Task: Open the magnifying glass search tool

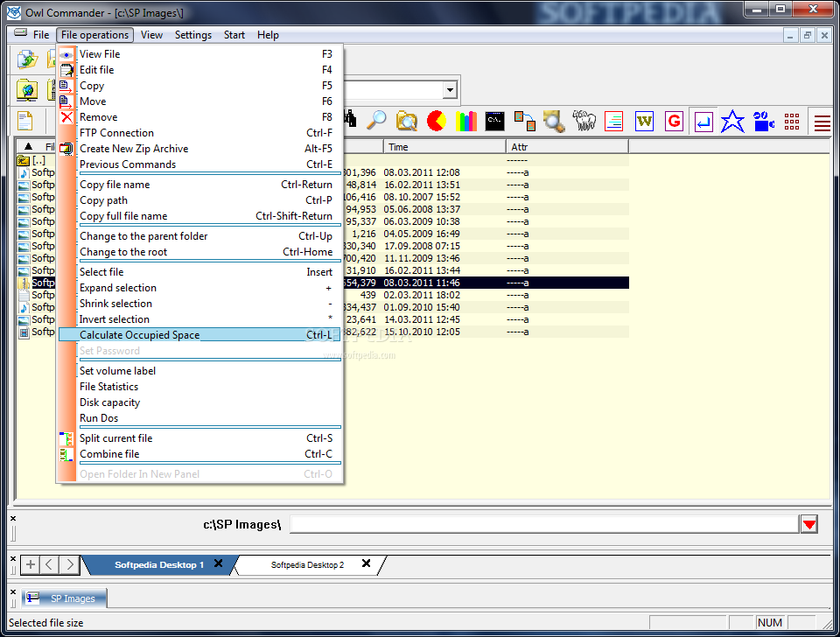Action: pyautogui.click(x=376, y=121)
